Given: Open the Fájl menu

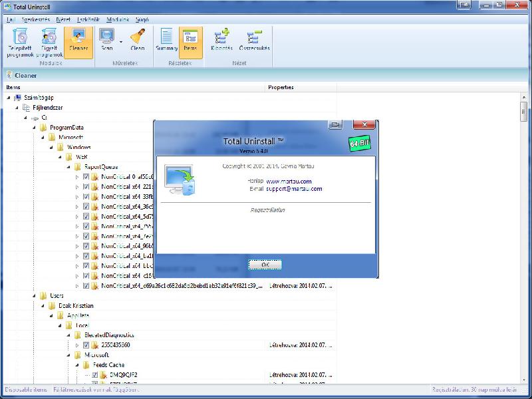Looking at the screenshot, I should point(11,19).
